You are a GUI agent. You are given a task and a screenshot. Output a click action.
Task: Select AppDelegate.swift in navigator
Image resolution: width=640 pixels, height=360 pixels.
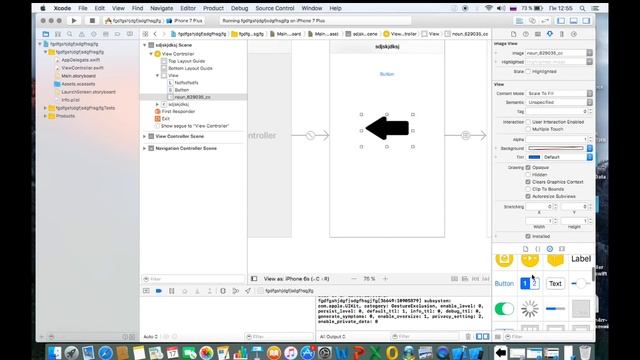[x=81, y=60]
